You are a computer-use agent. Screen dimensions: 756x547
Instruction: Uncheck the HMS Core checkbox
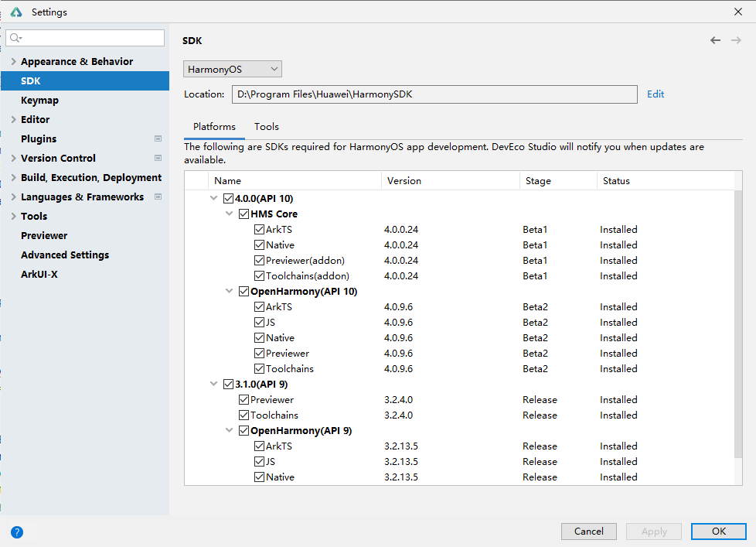pyautogui.click(x=244, y=214)
